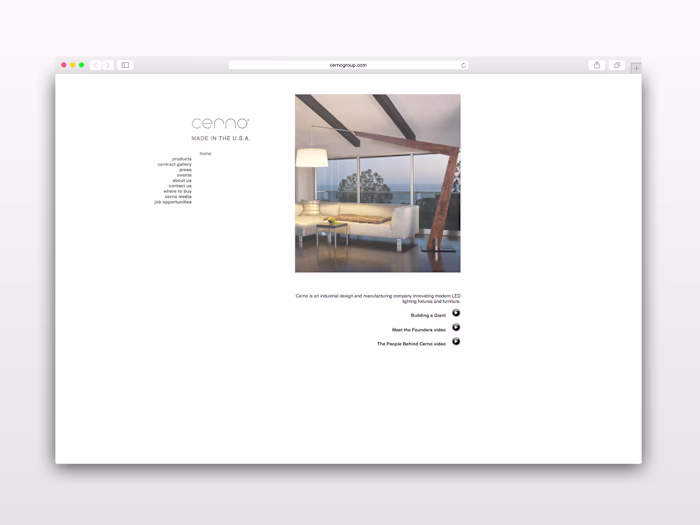This screenshot has width=700, height=525.
Task: Open the press menu link
Action: click(186, 170)
